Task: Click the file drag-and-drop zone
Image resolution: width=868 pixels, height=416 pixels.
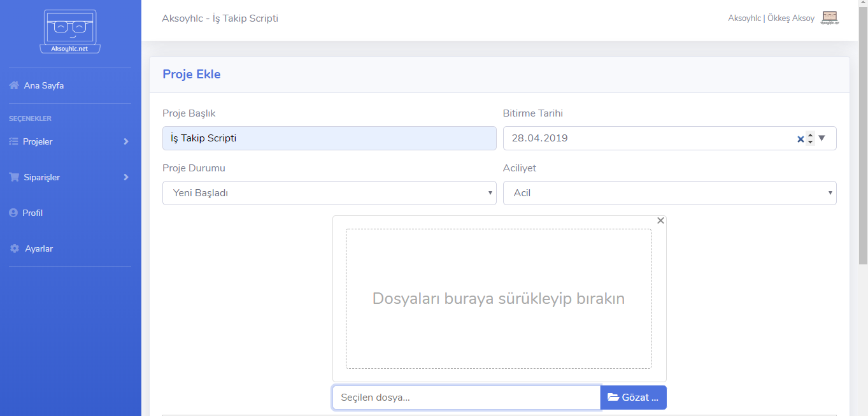Action: 499,299
